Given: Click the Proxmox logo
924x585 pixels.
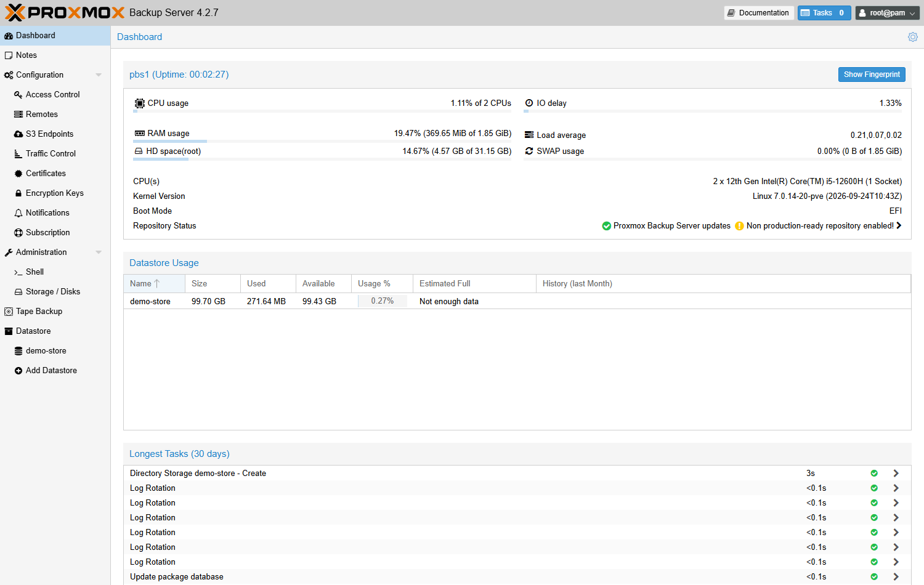Looking at the screenshot, I should pyautogui.click(x=65, y=12).
